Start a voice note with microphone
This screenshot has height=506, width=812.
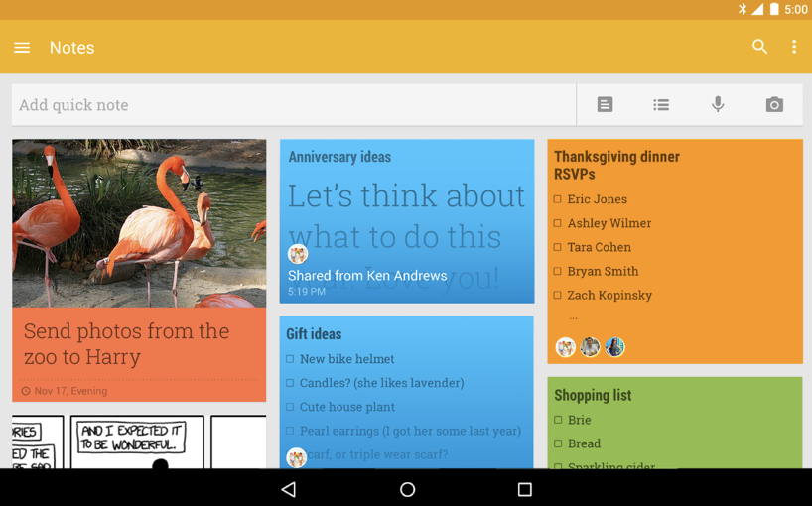[718, 105]
